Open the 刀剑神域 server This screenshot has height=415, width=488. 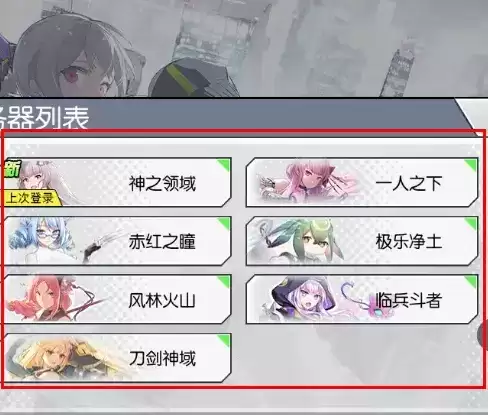tap(117, 358)
